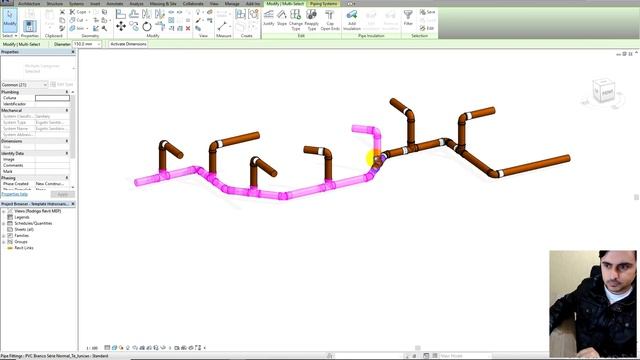Open the Diameter dropdown on options bar

(x=98, y=44)
